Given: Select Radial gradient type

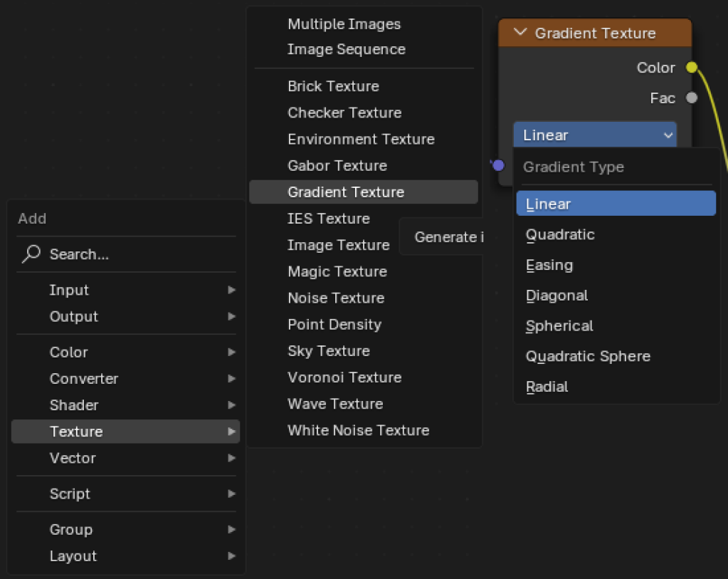Looking at the screenshot, I should [547, 387].
